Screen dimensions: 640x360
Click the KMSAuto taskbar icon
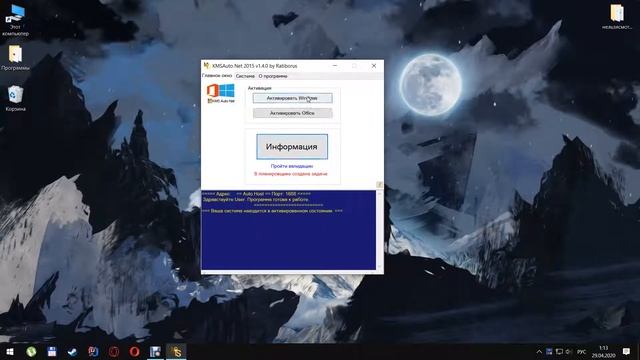click(176, 351)
